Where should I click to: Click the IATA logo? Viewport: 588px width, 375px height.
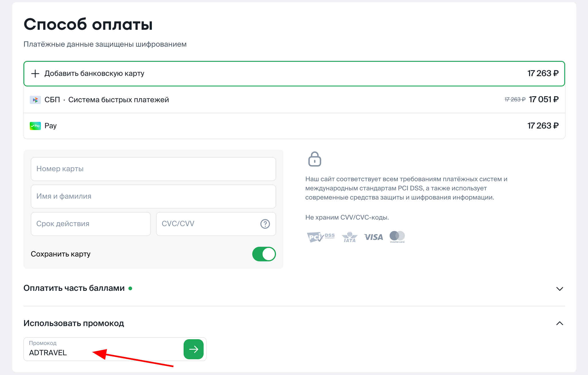(x=349, y=237)
